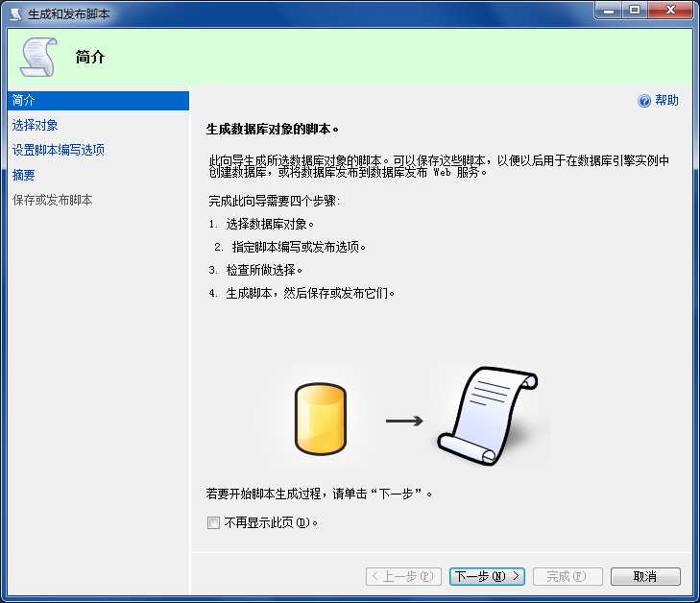Close the 生成和发布脚本 dialog
Viewport: 700px width, 603px height.
[670, 10]
